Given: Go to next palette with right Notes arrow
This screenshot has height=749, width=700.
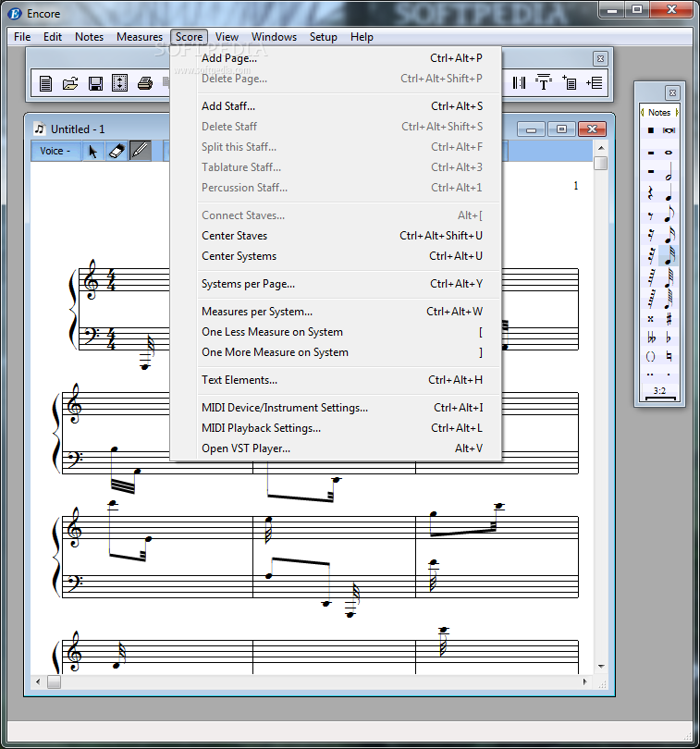Looking at the screenshot, I should [x=677, y=113].
